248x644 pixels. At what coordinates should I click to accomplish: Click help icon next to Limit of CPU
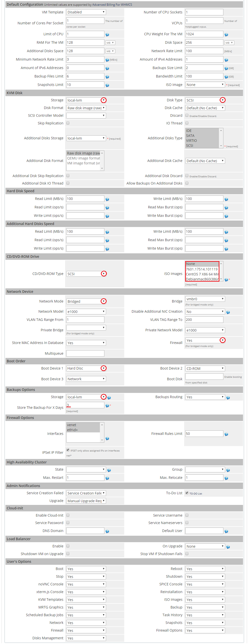tap(107, 35)
